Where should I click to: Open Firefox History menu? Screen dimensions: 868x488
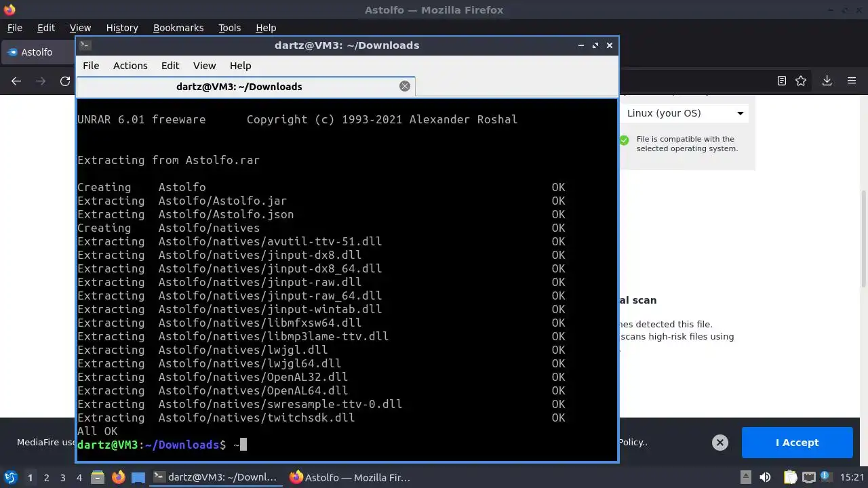[x=122, y=28]
